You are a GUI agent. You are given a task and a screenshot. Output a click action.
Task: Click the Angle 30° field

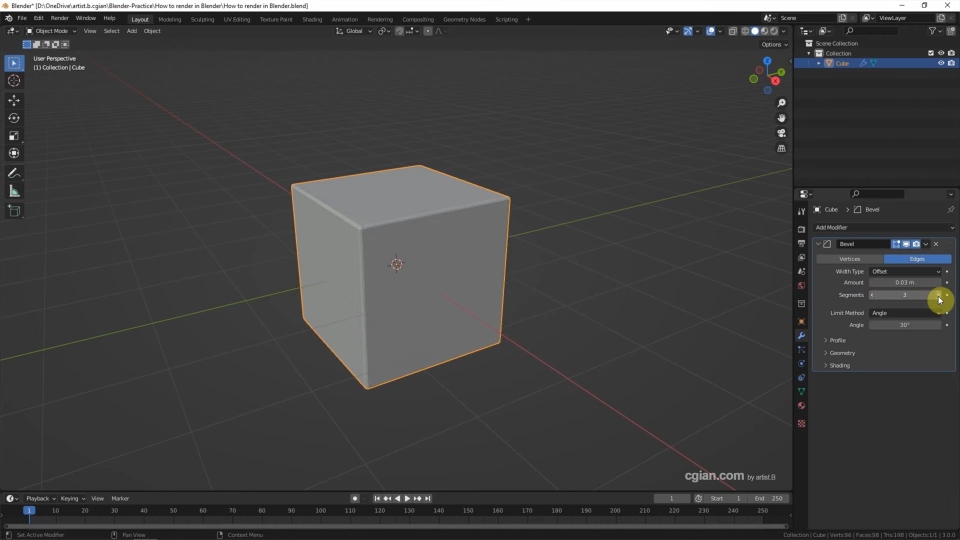click(905, 325)
